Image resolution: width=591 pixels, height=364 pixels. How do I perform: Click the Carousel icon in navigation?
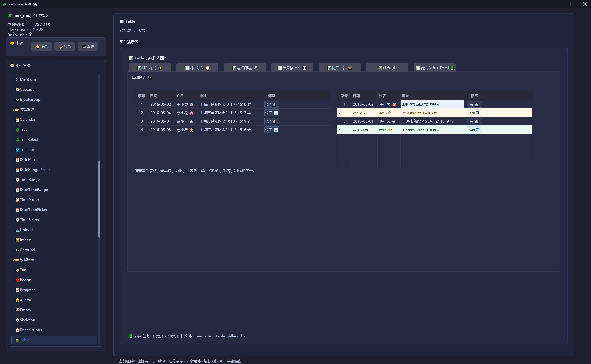point(17,250)
